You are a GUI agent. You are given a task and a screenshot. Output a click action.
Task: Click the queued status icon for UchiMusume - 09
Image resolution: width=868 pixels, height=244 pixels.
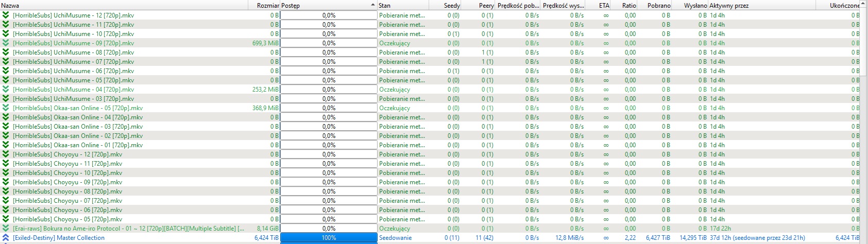[6, 43]
